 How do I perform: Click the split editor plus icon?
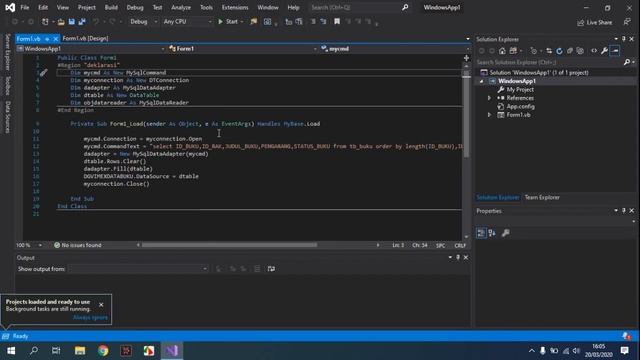466,58
